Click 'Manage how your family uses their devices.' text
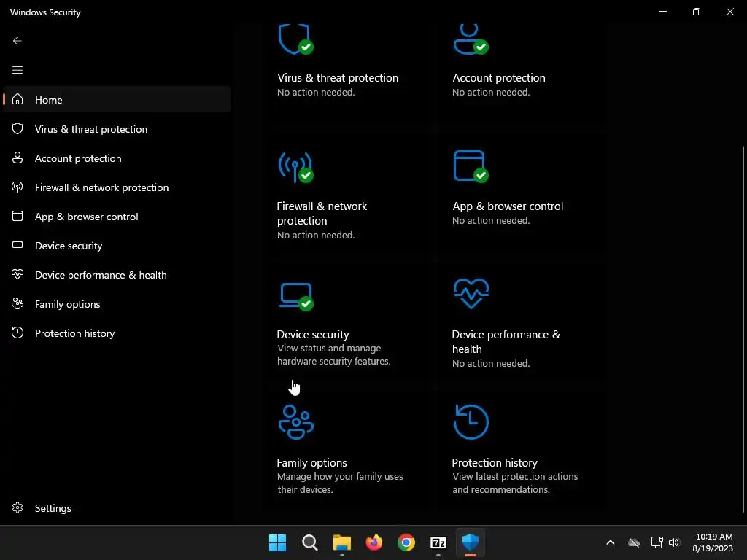 [x=340, y=483]
